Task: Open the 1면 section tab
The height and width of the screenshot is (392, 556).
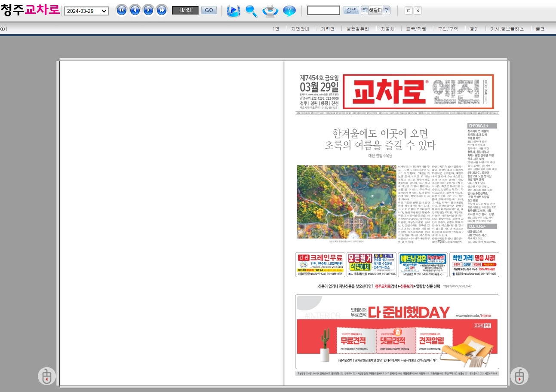Action: pyautogui.click(x=276, y=29)
